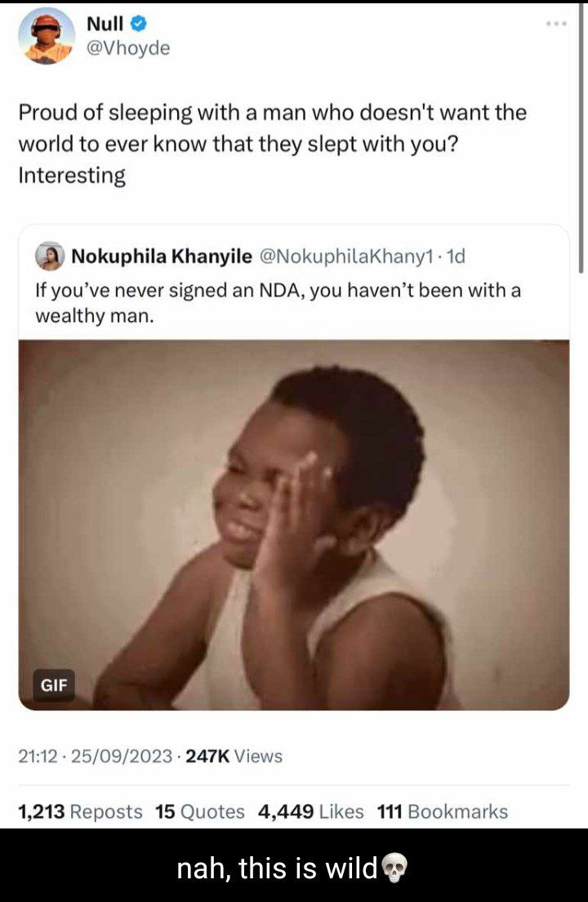The image size is (588, 902).
Task: Open the @Vhoyde handle
Action: pyautogui.click(x=128, y=48)
